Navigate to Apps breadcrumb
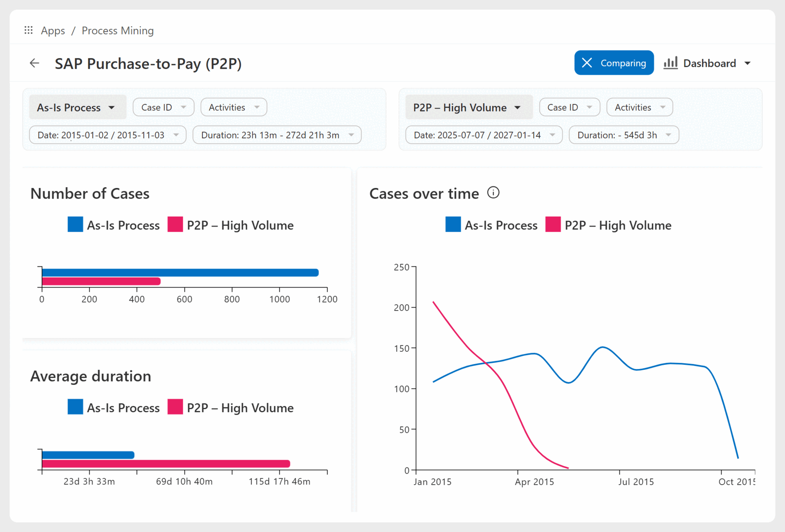The width and height of the screenshot is (785, 532). click(x=53, y=31)
